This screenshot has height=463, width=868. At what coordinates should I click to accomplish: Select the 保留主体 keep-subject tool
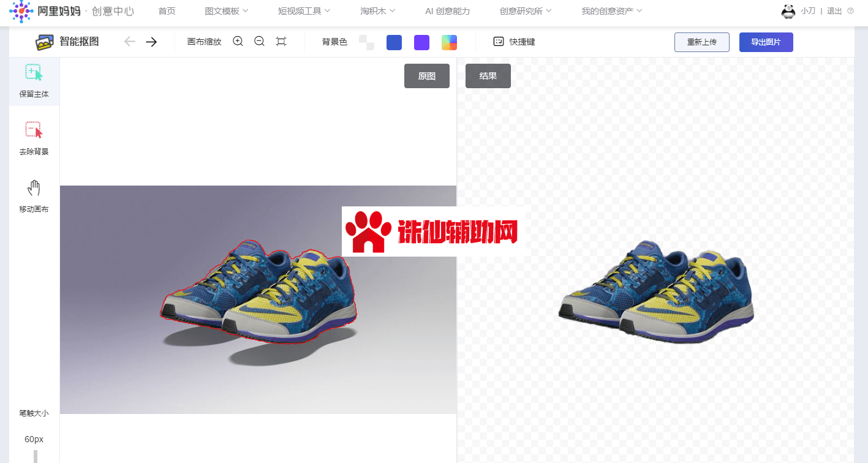point(34,81)
